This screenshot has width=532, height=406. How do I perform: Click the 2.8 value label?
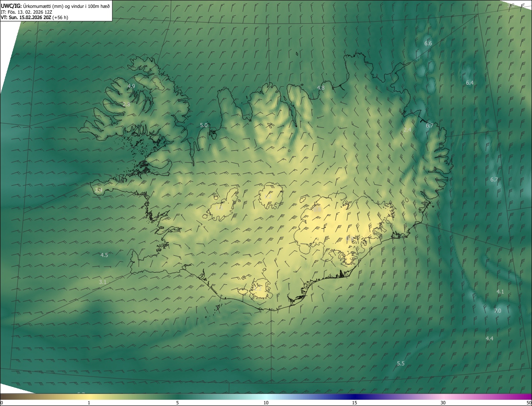tap(126, 104)
